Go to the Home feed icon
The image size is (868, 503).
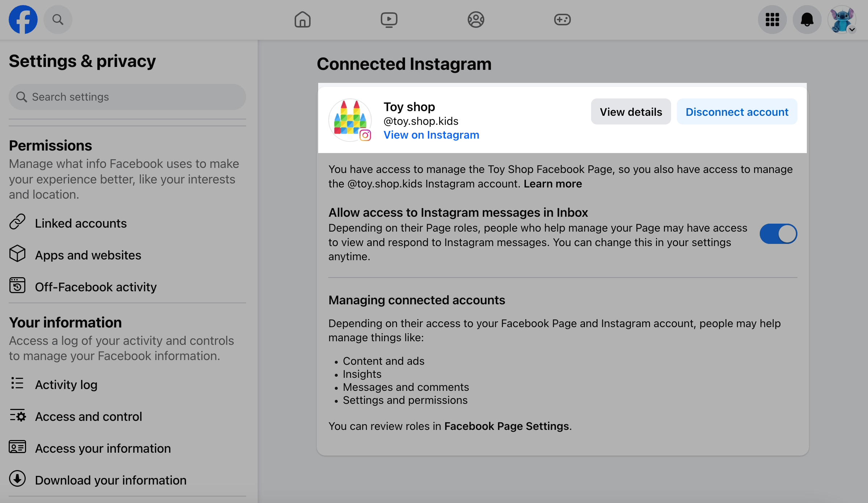click(x=302, y=20)
